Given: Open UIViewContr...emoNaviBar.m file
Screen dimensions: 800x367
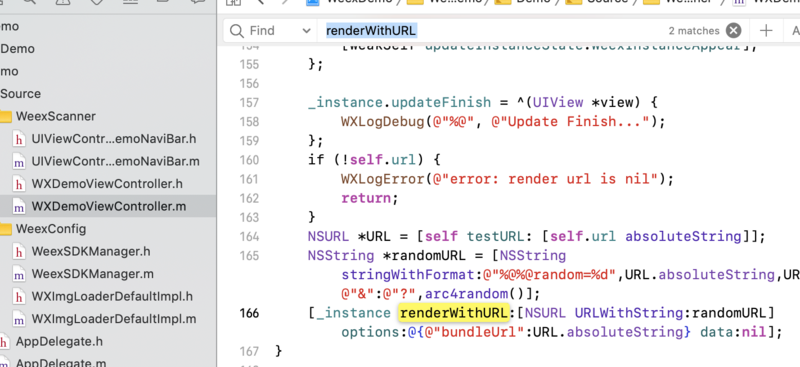Looking at the screenshot, I should coord(115,161).
